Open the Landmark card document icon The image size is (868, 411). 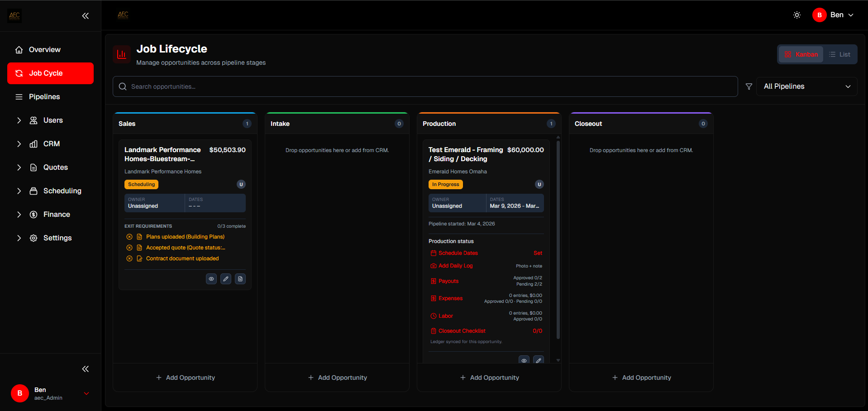coord(240,279)
